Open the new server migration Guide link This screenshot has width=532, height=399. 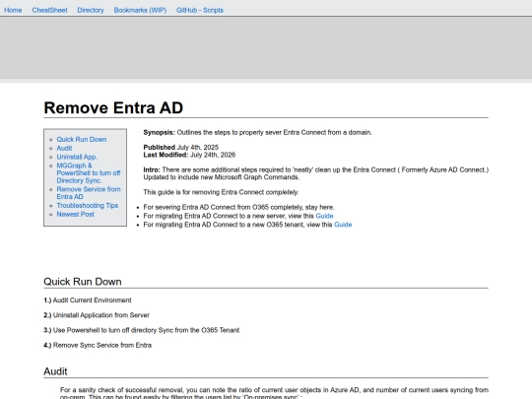(x=324, y=216)
